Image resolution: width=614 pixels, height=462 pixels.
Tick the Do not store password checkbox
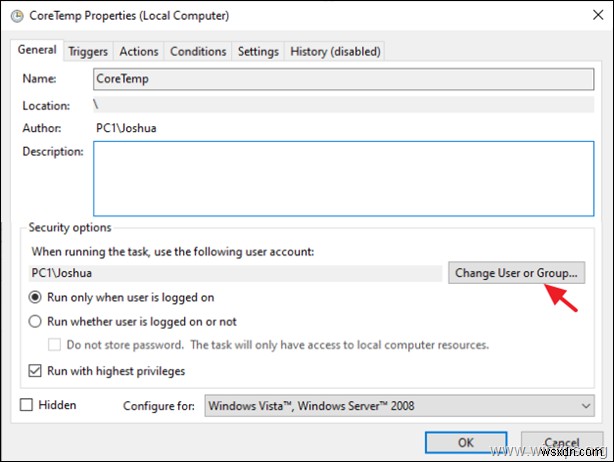(x=56, y=345)
